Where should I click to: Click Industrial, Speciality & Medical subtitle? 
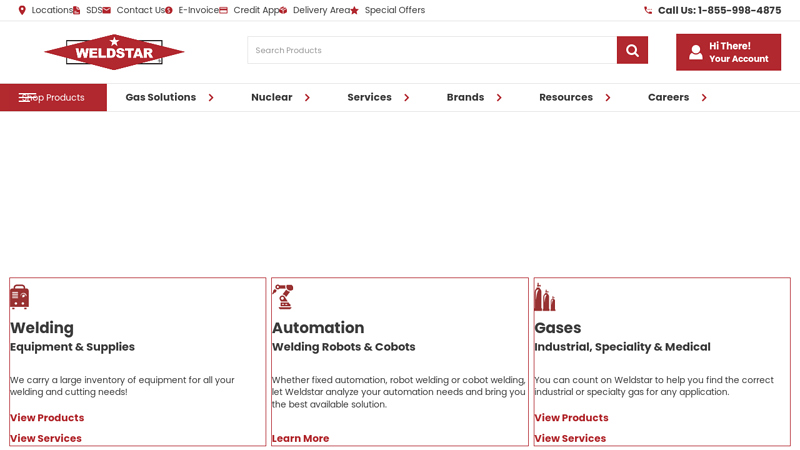click(622, 347)
